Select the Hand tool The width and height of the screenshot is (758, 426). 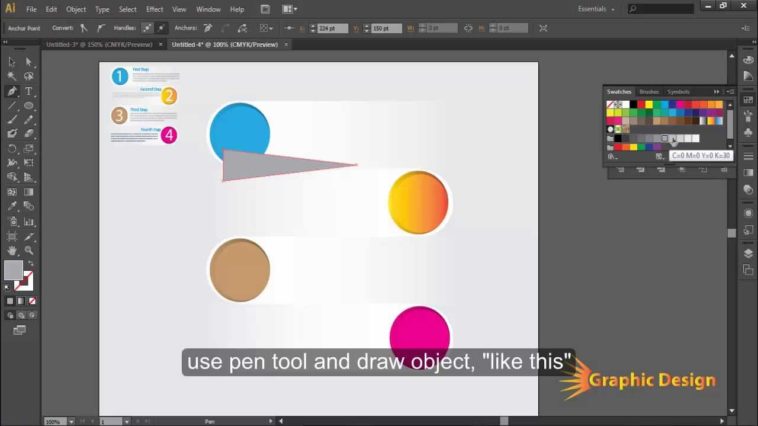[12, 250]
